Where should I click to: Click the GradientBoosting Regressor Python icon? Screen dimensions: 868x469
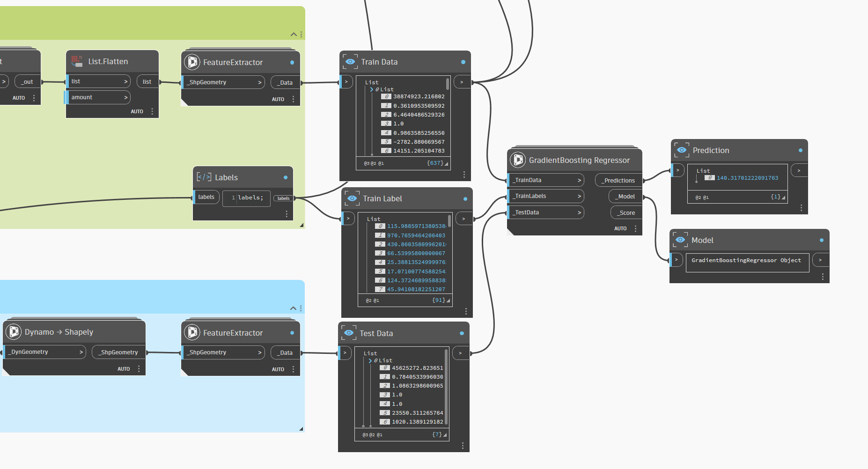pos(518,160)
